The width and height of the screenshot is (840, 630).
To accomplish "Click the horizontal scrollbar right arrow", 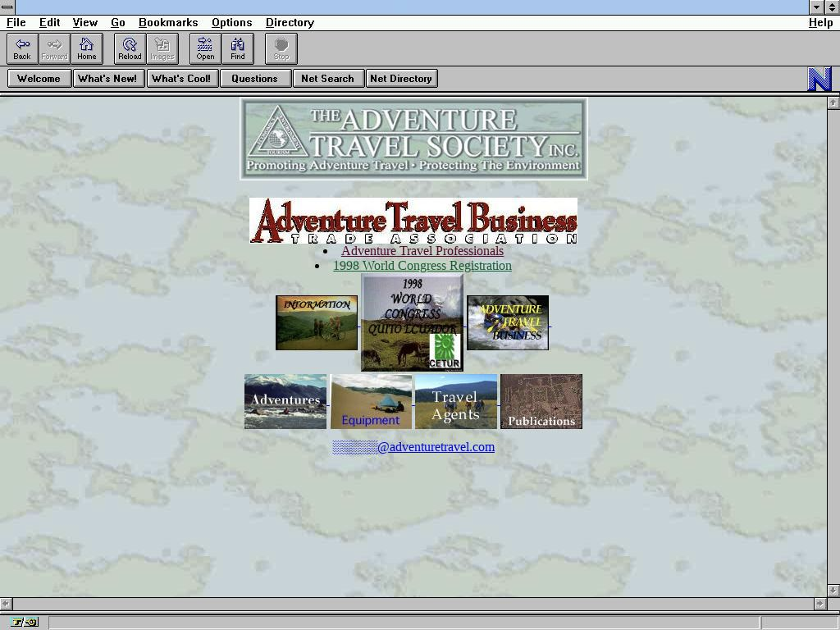I will (x=819, y=604).
